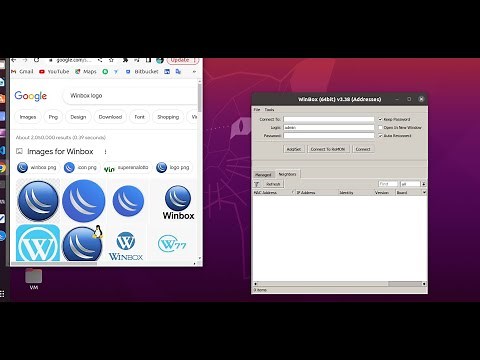Viewport: 480px width, 360px height.
Task: Click Connect To RoMON button
Action: point(328,149)
